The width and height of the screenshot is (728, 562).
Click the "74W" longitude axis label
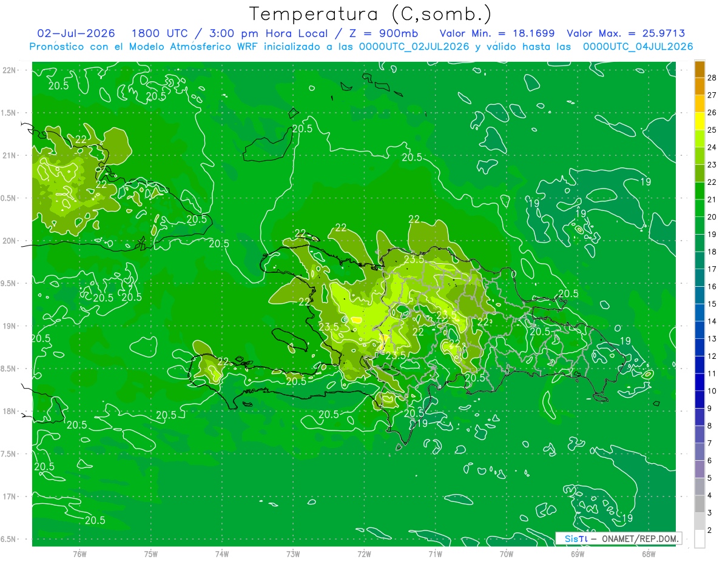pyautogui.click(x=222, y=554)
